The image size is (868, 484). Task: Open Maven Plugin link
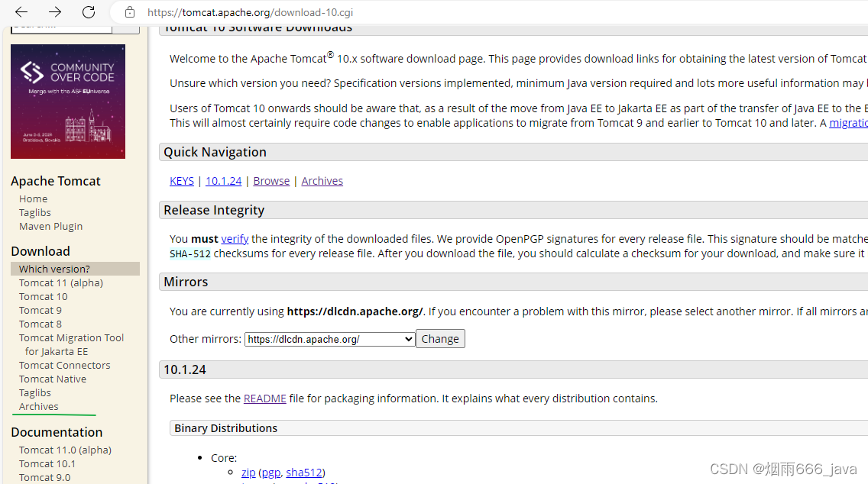coord(51,226)
